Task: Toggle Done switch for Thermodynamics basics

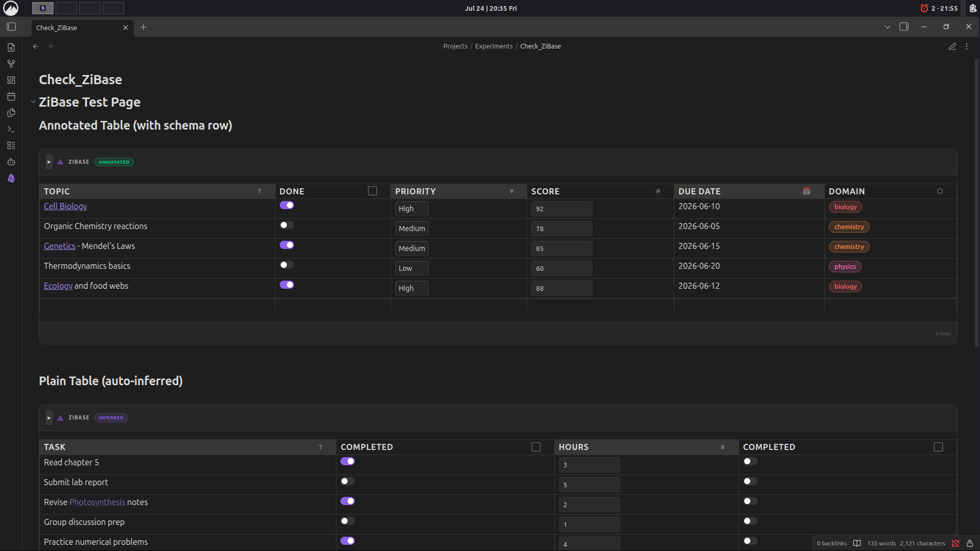Action: pyautogui.click(x=287, y=265)
